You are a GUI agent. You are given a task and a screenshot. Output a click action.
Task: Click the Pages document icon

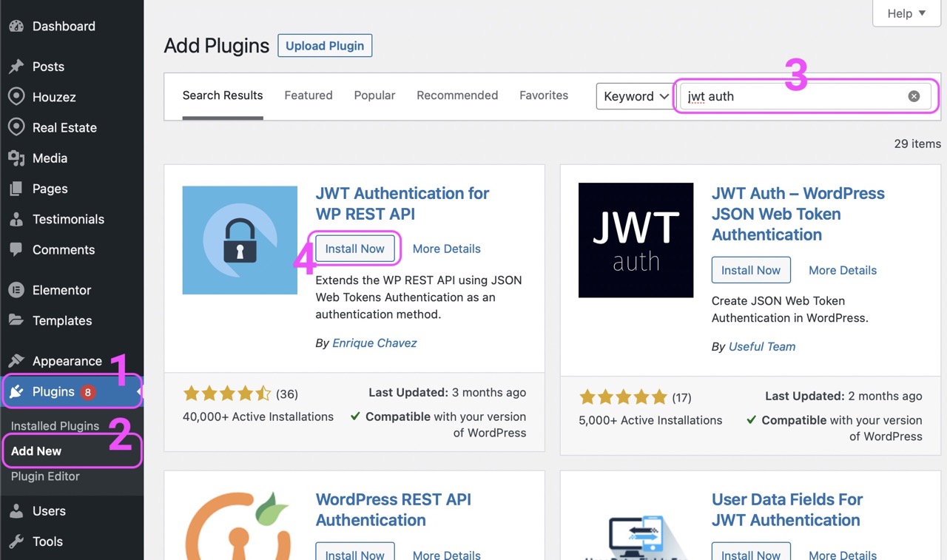pyautogui.click(x=16, y=189)
